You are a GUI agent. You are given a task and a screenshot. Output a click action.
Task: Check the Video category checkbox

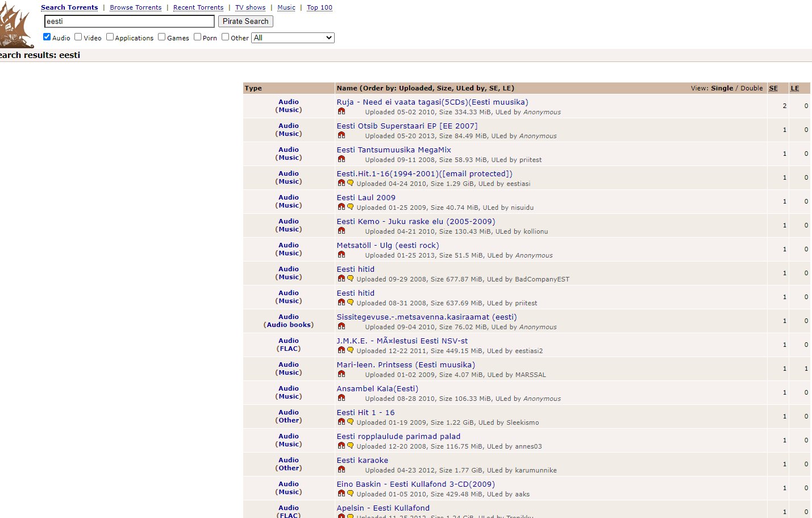(78, 37)
